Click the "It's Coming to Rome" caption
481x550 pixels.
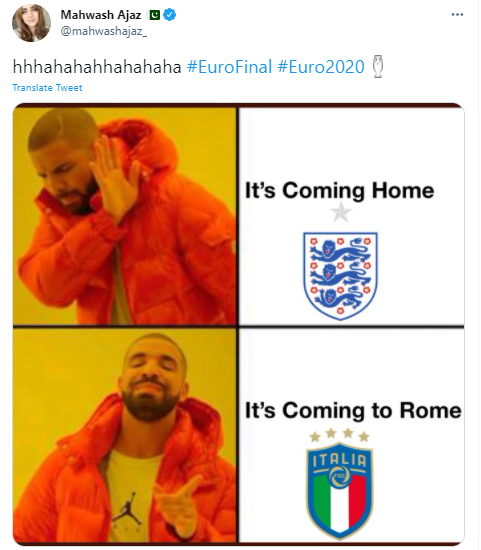point(353,410)
